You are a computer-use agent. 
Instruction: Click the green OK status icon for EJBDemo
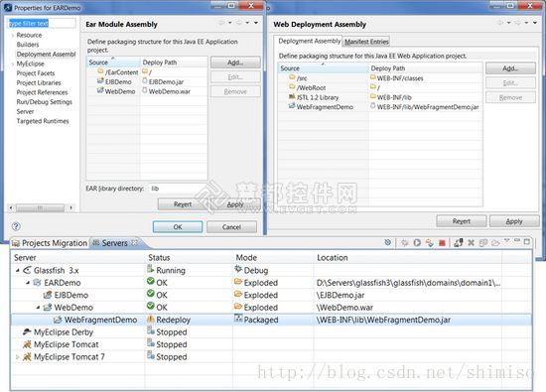pyautogui.click(x=151, y=294)
